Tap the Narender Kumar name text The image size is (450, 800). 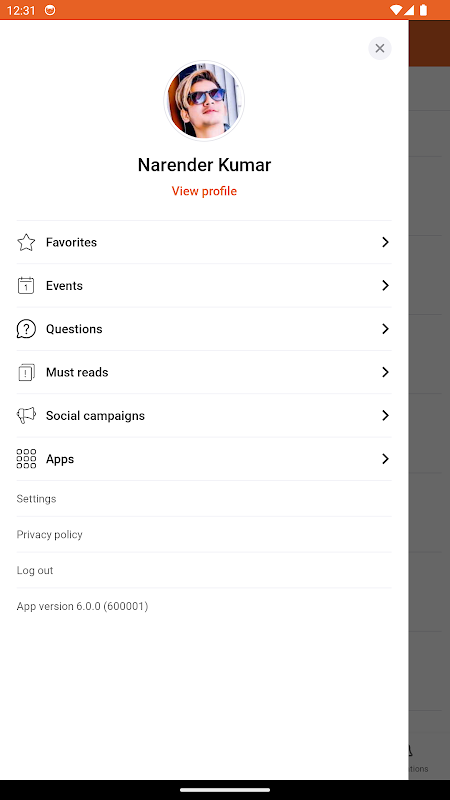(204, 165)
